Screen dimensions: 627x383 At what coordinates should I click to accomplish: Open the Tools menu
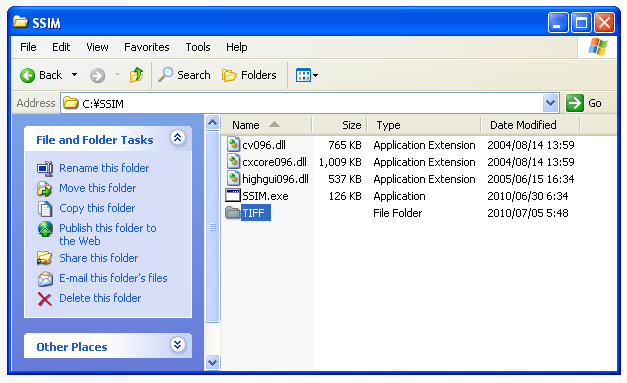click(x=198, y=47)
